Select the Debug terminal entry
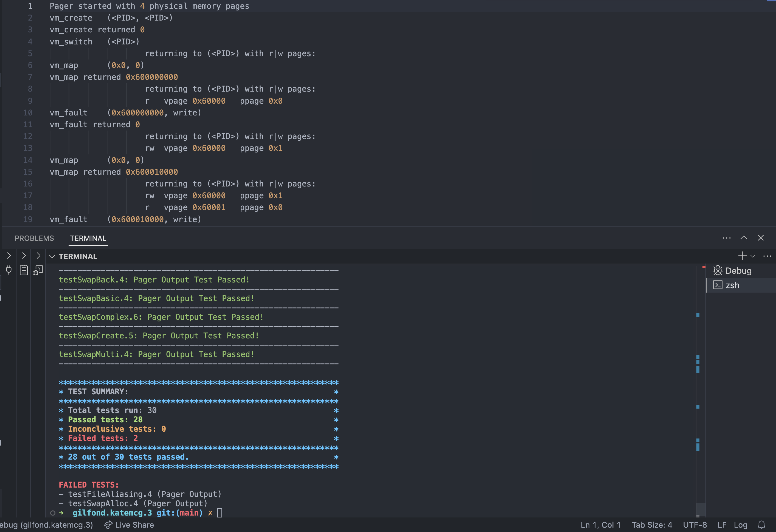Image resolution: width=776 pixels, height=532 pixels. tap(741, 271)
